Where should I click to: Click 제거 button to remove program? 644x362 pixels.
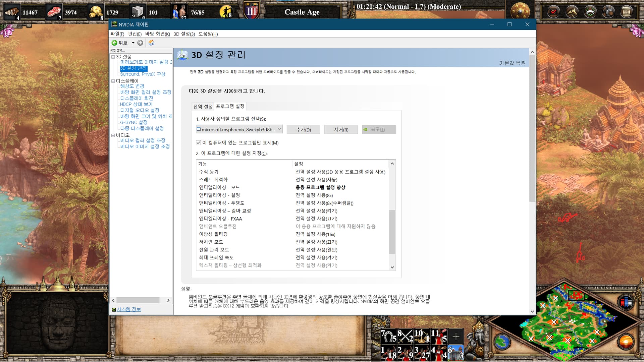(341, 129)
